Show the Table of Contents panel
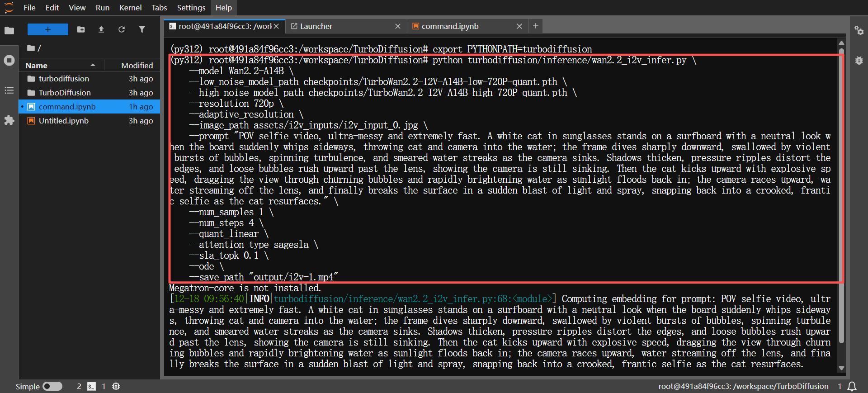Viewport: 868px width, 393px height. (x=9, y=90)
